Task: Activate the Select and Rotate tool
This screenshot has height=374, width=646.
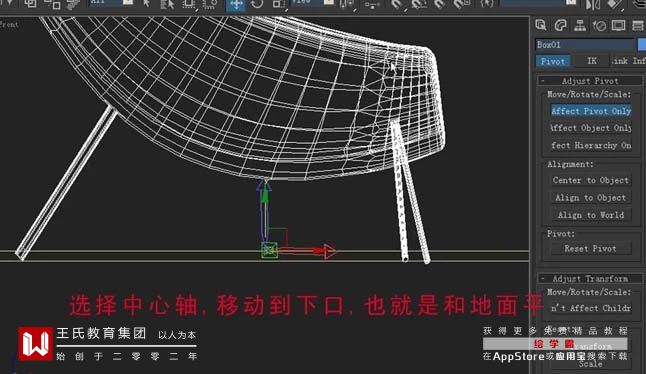Action: coord(257,5)
